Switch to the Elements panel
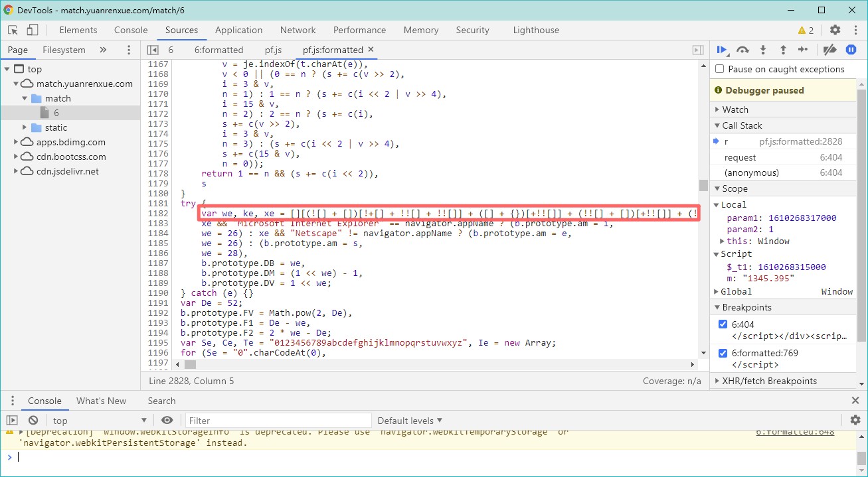 tap(78, 30)
